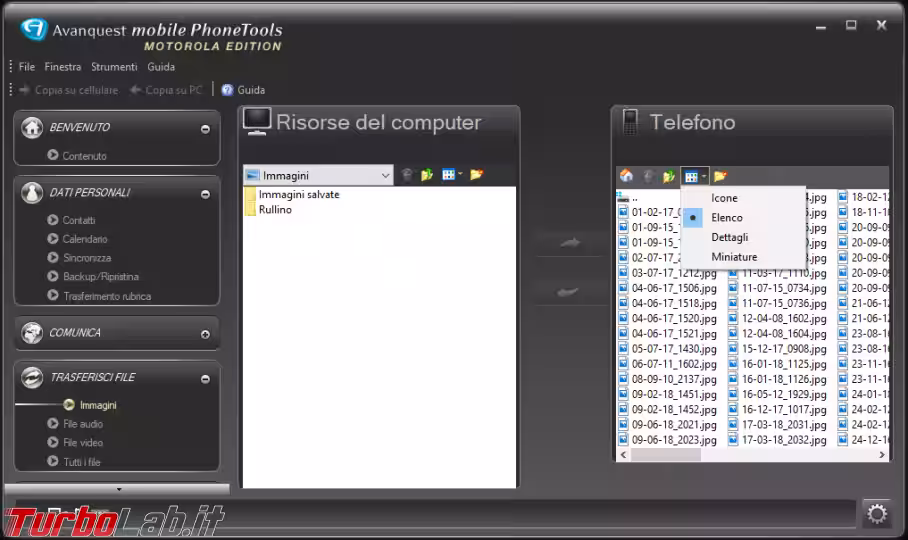The width and height of the screenshot is (908, 540).
Task: Select file 09-06-18_2023.jpg
Action: pyautogui.click(x=674, y=440)
